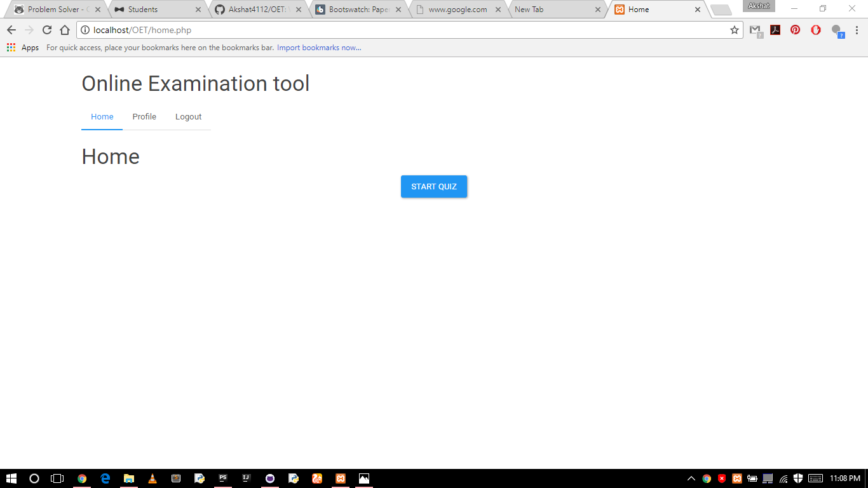
Task: Open the Gmail checker extension icon
Action: pyautogui.click(x=755, y=30)
